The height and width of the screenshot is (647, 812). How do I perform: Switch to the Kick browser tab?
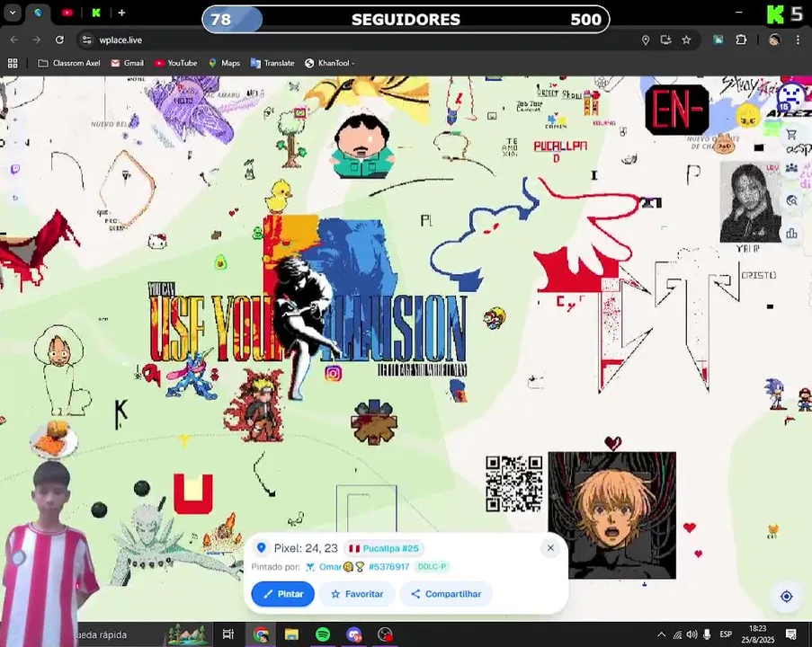tap(96, 13)
